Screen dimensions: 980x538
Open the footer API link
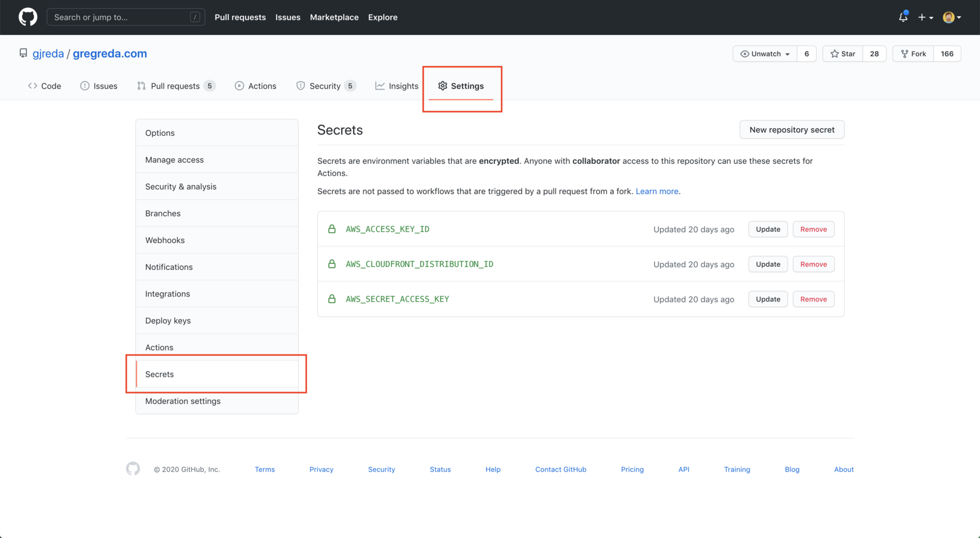click(684, 469)
